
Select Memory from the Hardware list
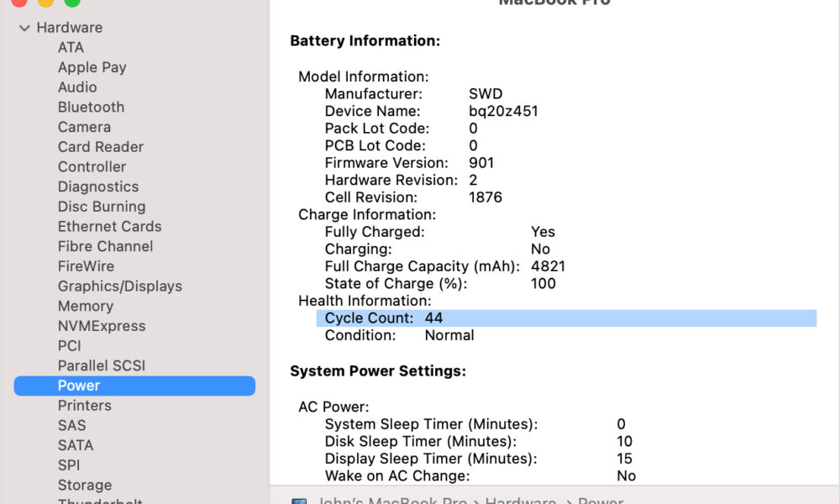pos(85,306)
